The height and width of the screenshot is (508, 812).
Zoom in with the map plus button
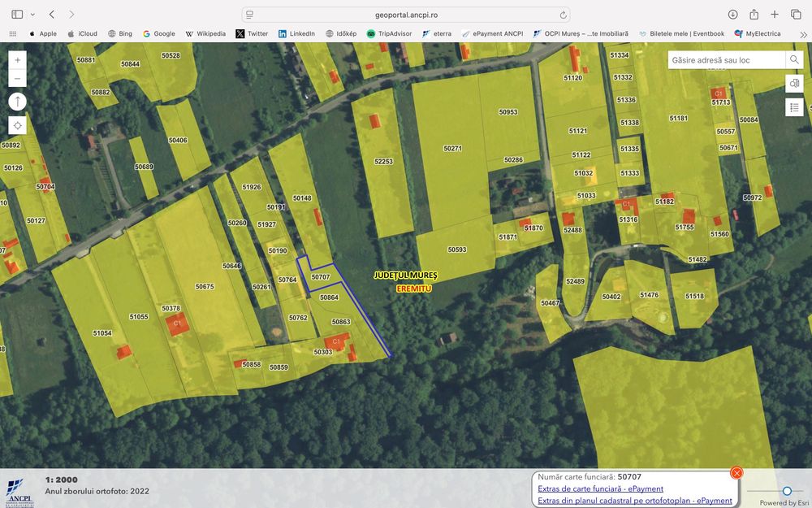point(17,60)
